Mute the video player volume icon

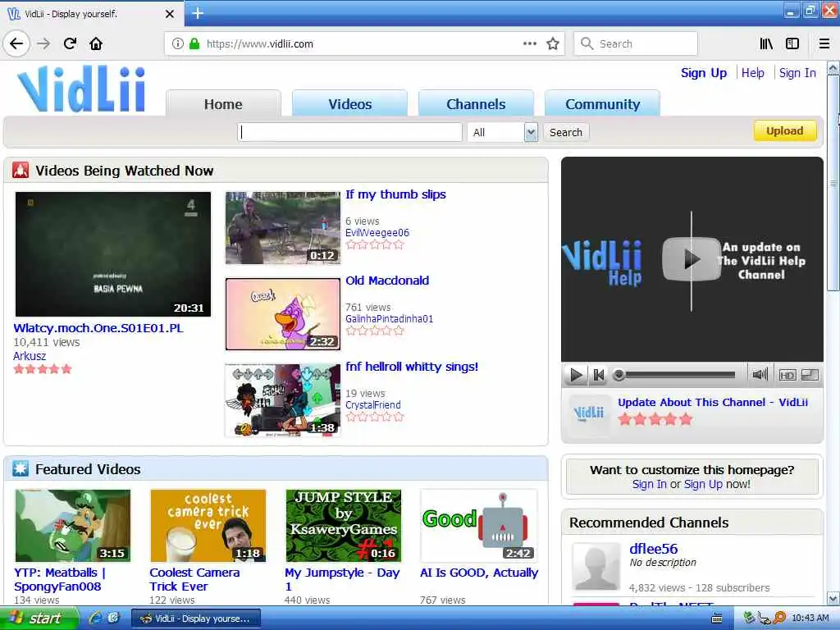click(760, 374)
